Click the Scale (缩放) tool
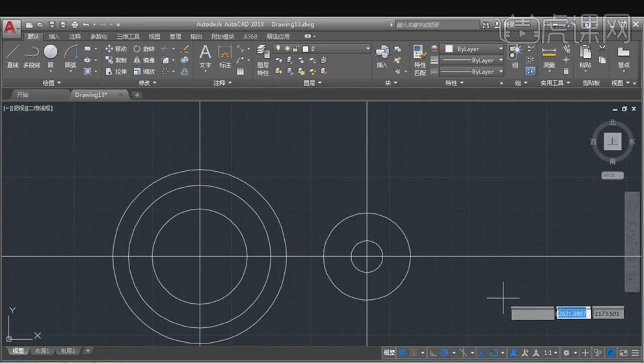This screenshot has height=363, width=644. [144, 72]
